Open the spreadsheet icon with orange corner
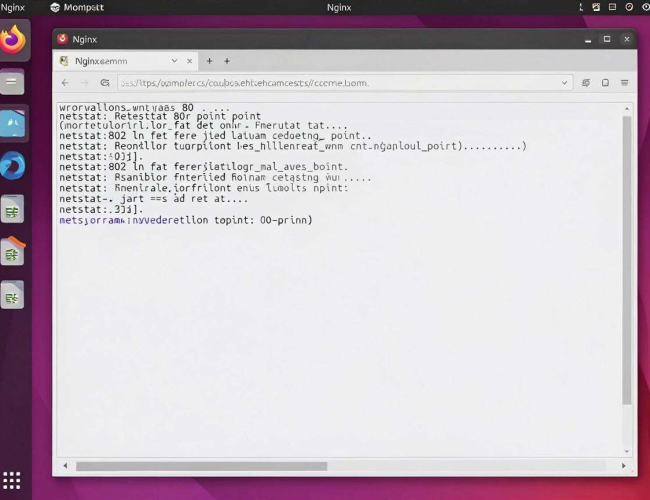The height and width of the screenshot is (500, 650). (x=13, y=251)
